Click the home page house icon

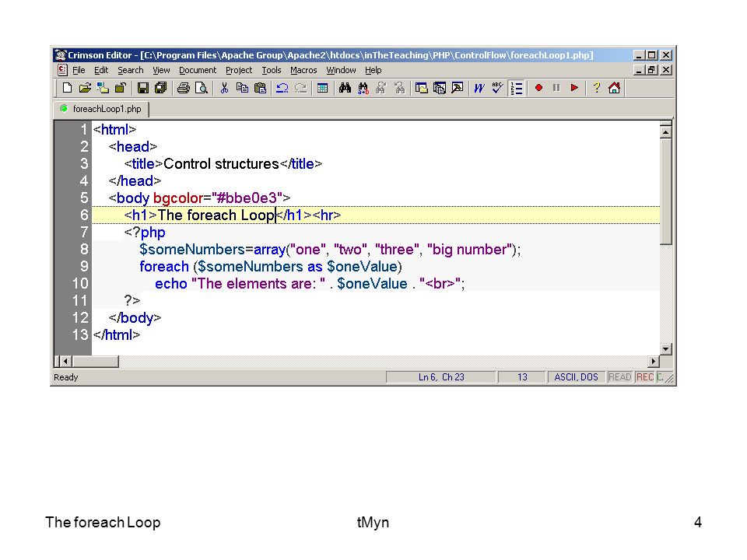coord(615,88)
